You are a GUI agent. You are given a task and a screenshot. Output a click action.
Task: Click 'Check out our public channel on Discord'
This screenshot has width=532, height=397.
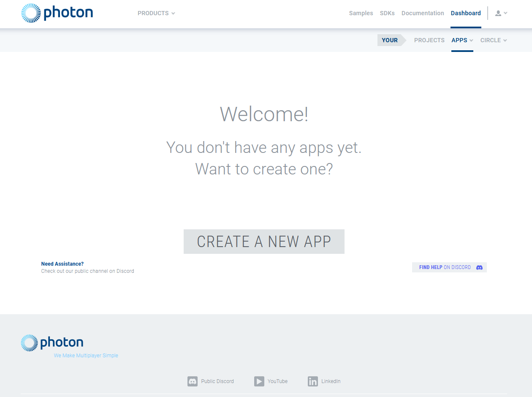[87, 271]
